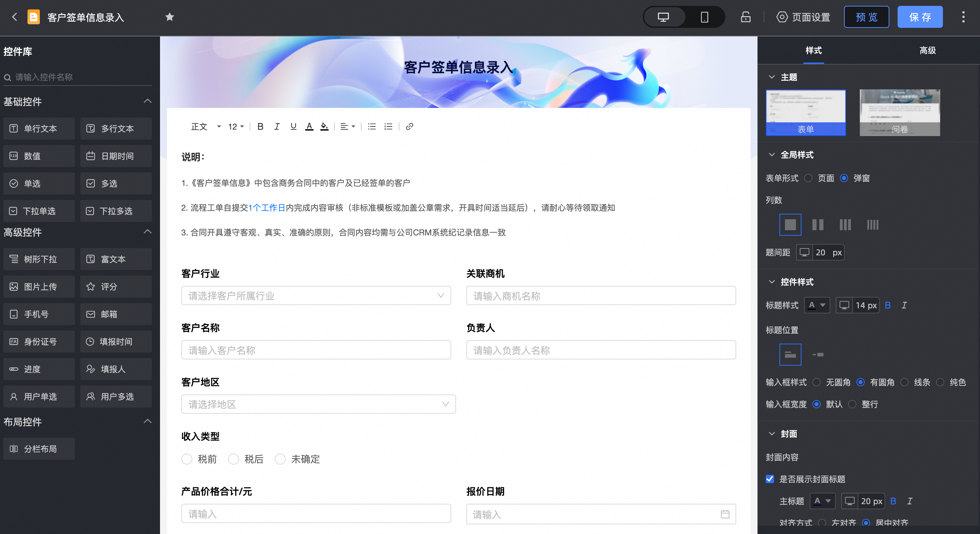This screenshot has width=980, height=534.
Task: Add a 数值 control to the form
Action: pyautogui.click(x=39, y=156)
